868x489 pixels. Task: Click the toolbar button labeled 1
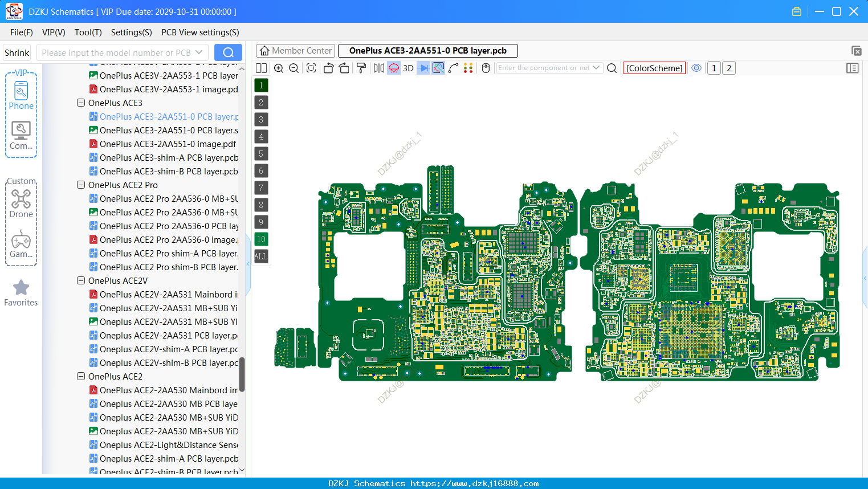pos(714,68)
